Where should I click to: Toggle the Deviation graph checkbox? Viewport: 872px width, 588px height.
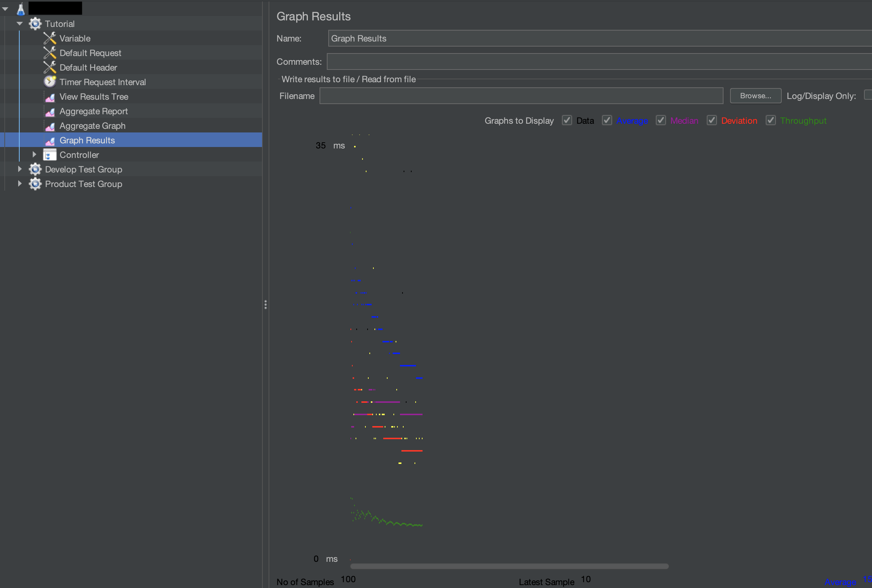(x=712, y=120)
